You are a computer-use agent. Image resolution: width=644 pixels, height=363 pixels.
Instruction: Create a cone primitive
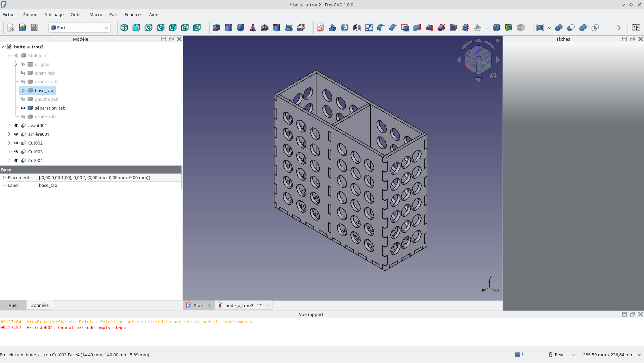(x=253, y=28)
